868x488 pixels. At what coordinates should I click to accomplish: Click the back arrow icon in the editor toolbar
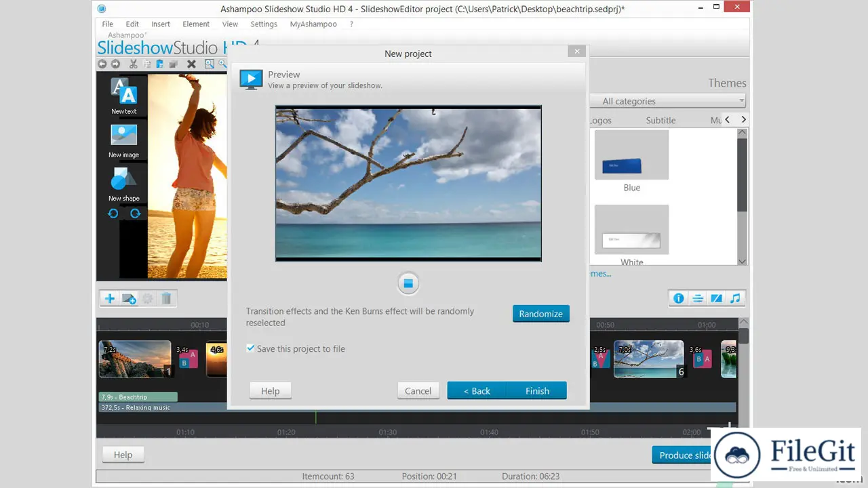click(x=102, y=64)
